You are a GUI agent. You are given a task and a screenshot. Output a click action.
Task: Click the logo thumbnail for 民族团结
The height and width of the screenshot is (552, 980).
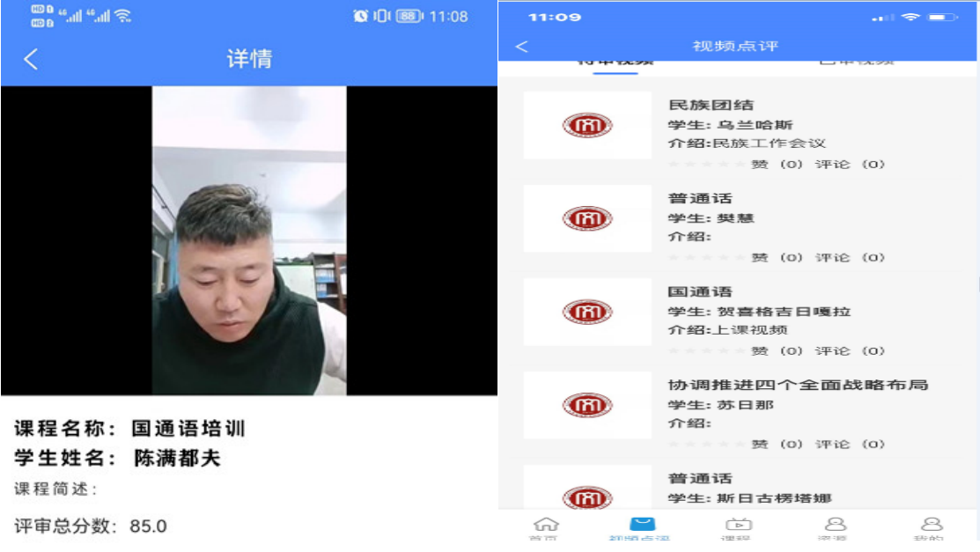point(587,125)
